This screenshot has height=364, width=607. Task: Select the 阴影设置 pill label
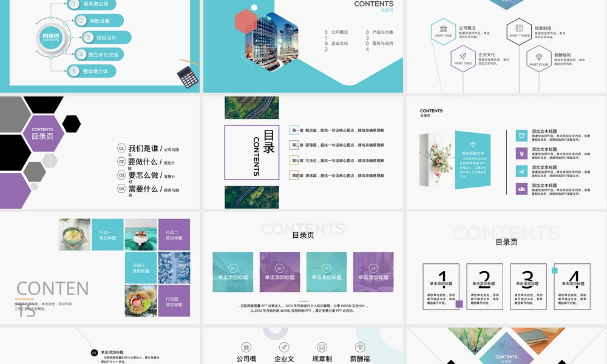tap(99, 21)
